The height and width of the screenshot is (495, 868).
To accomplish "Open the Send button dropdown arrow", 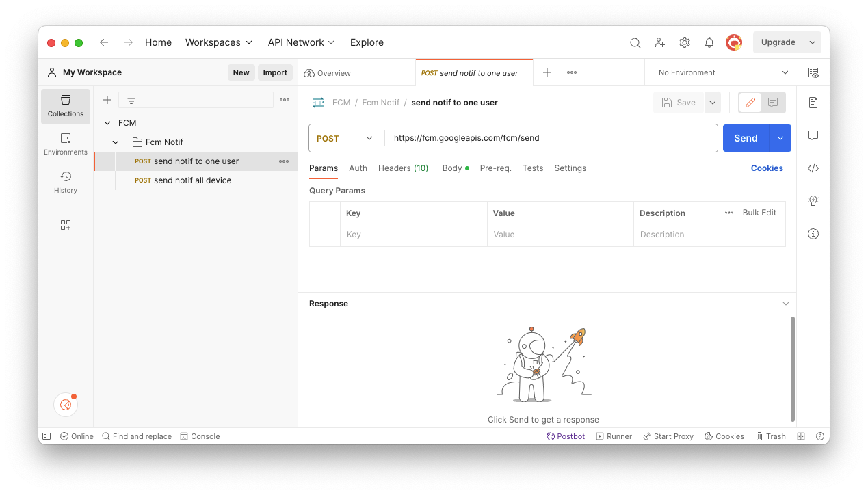I will click(x=780, y=138).
